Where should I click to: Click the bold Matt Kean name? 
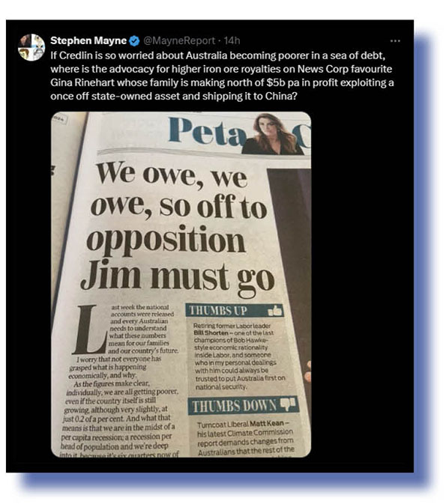click(266, 423)
